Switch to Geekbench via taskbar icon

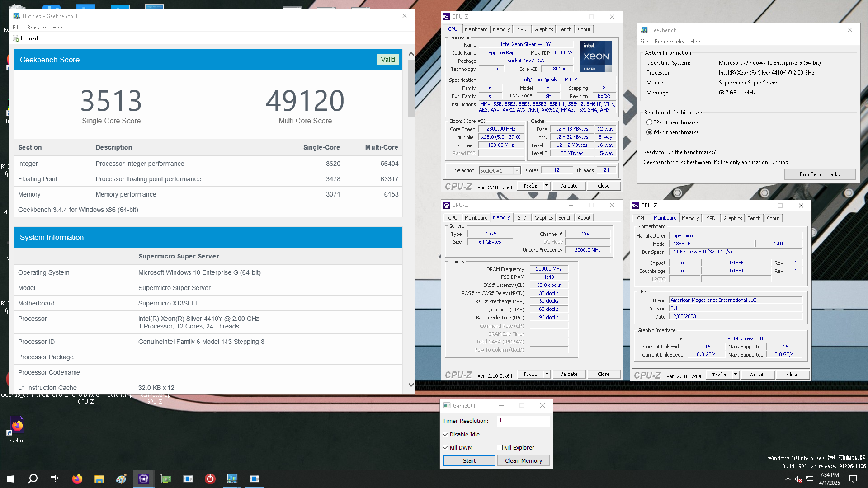click(232, 479)
